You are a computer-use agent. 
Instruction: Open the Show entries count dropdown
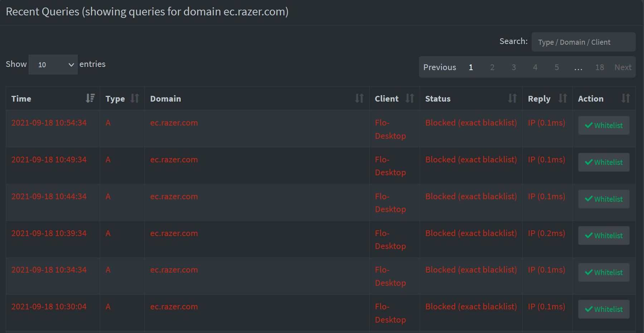(x=53, y=64)
